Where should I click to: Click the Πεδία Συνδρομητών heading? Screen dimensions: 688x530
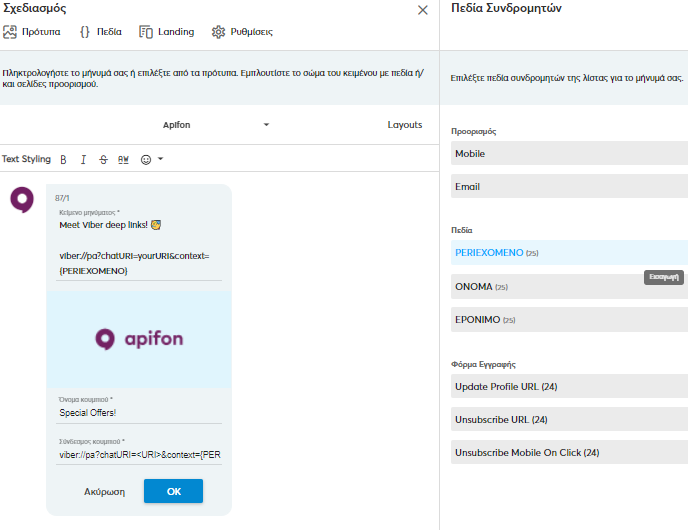[x=506, y=8]
